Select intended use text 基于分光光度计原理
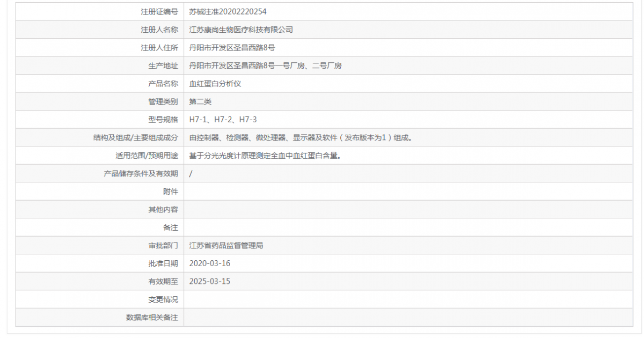 click(266, 156)
